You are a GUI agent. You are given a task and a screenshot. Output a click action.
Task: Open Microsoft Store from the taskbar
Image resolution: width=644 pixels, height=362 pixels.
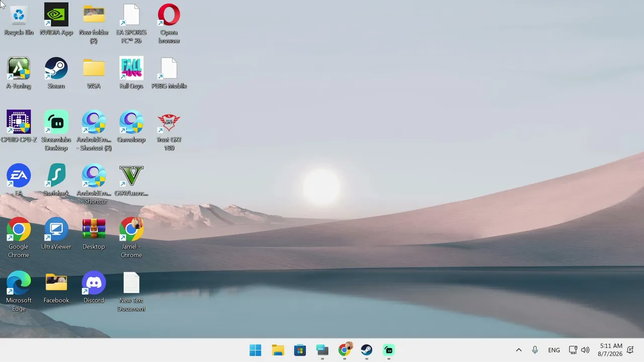pyautogui.click(x=300, y=350)
